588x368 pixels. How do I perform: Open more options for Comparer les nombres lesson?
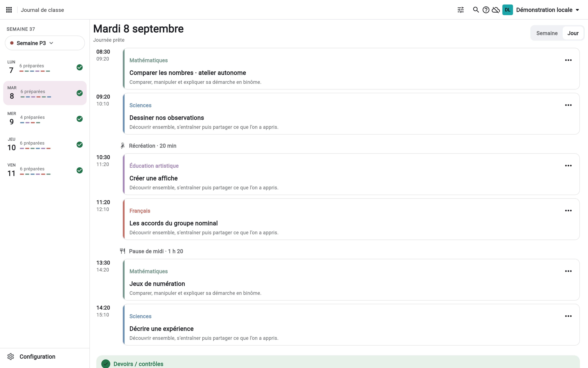pos(568,60)
